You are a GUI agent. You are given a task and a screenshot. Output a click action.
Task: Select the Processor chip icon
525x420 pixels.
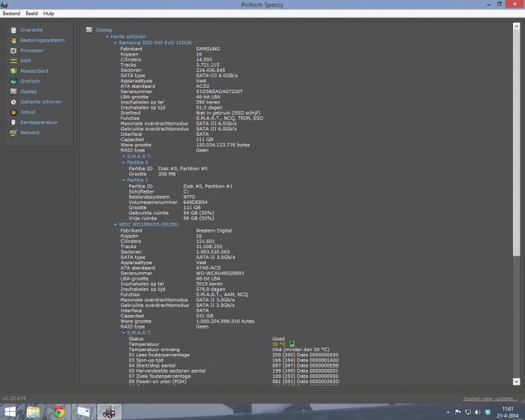pyautogui.click(x=13, y=51)
